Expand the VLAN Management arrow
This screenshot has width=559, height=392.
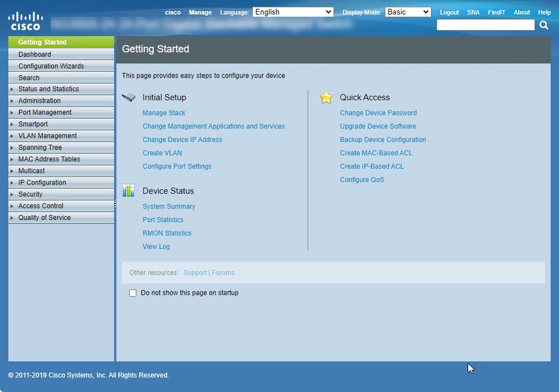(12, 136)
